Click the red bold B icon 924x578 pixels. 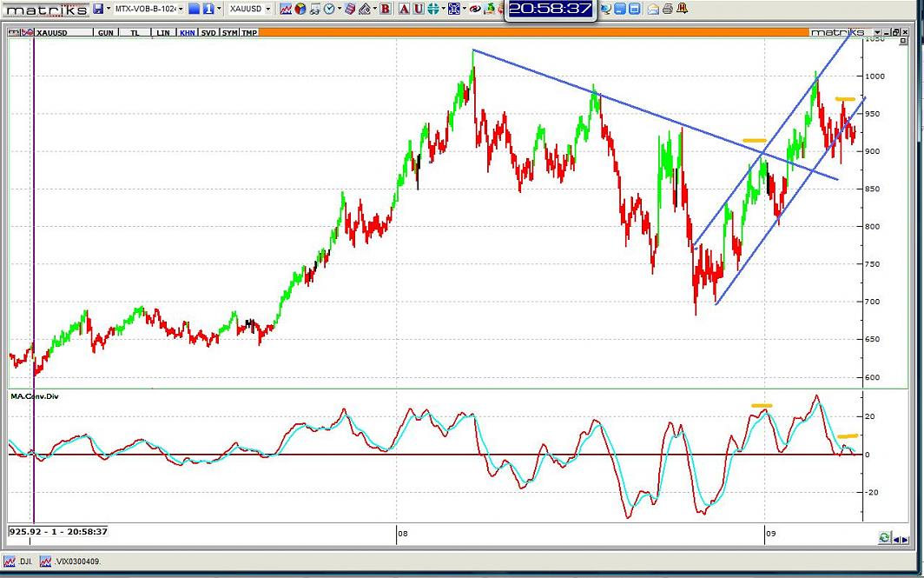click(385, 9)
